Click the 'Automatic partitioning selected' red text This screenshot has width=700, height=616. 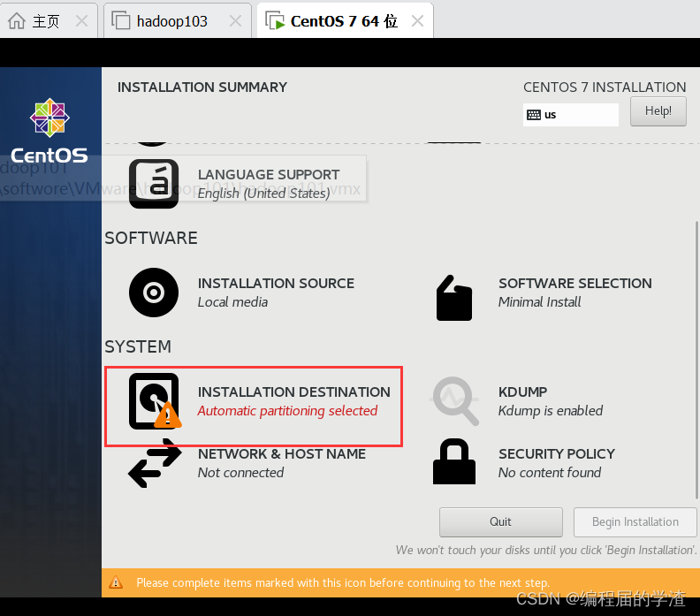(287, 411)
